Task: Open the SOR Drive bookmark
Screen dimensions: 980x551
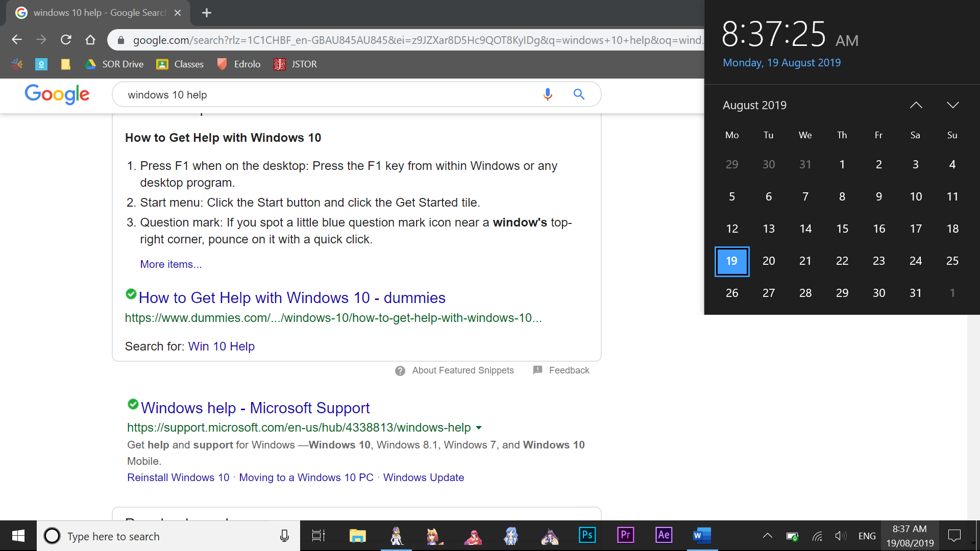Action: tap(114, 64)
